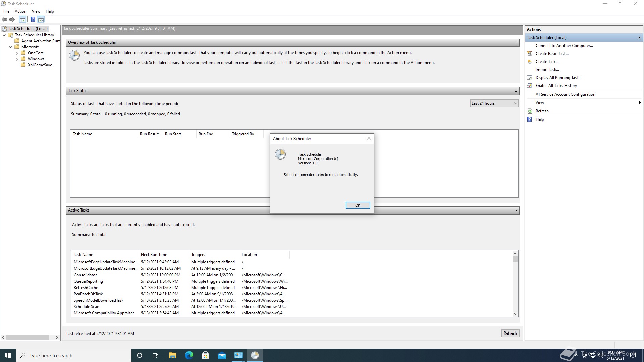Click the Active Tasks list scroll down arrow

click(x=515, y=314)
